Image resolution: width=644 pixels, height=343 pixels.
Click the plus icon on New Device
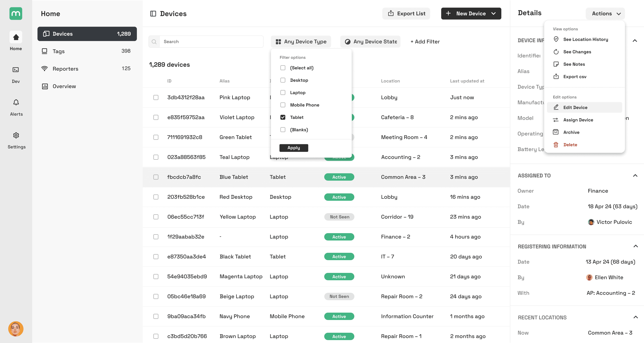[448, 13]
